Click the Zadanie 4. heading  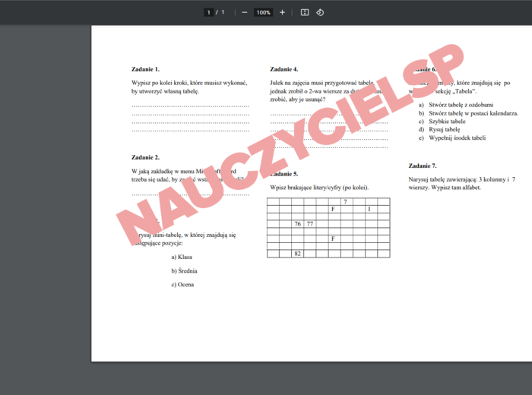pyautogui.click(x=283, y=69)
